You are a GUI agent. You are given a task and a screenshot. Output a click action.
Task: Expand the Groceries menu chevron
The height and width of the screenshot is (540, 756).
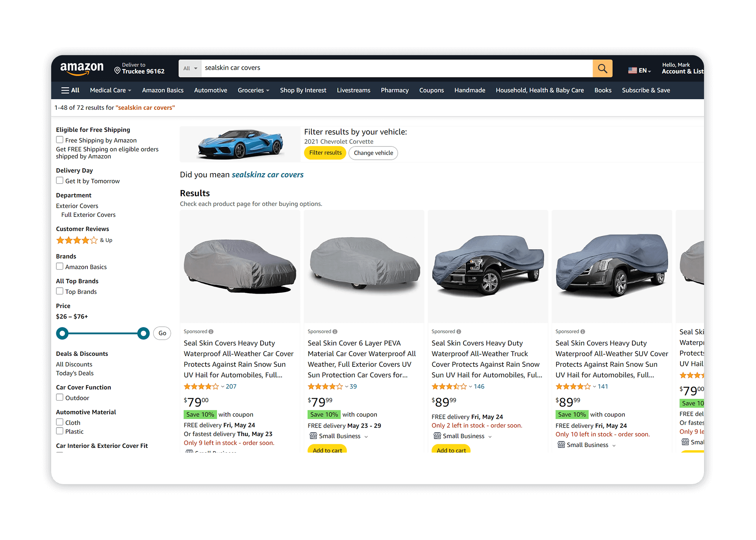(268, 90)
